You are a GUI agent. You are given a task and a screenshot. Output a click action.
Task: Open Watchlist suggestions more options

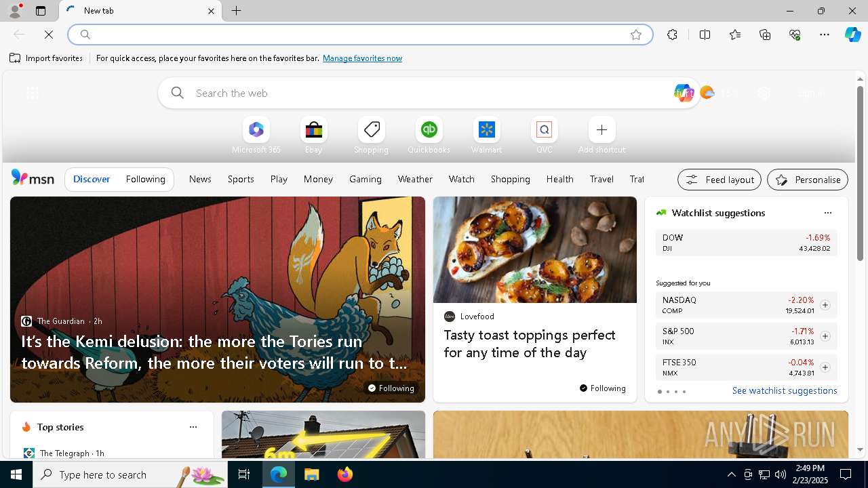827,213
